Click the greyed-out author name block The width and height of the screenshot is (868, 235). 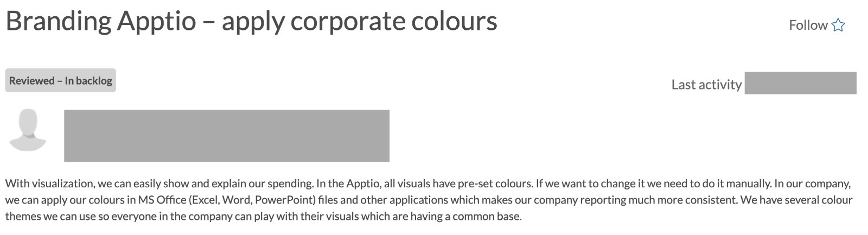pos(227,136)
